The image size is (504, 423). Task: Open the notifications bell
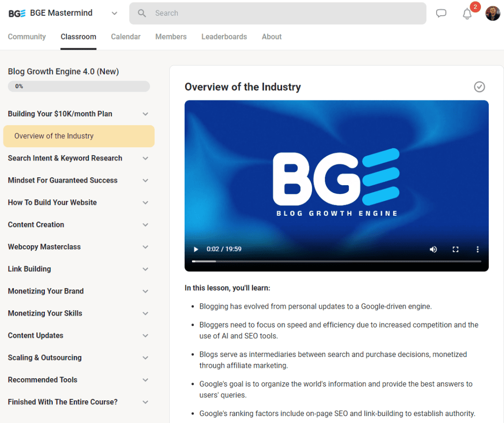coord(467,14)
